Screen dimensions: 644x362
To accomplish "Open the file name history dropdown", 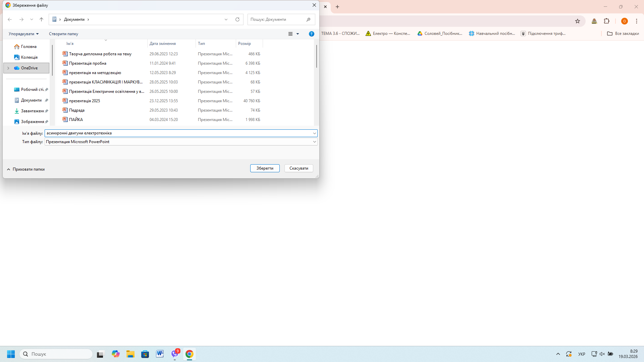I will (x=314, y=133).
